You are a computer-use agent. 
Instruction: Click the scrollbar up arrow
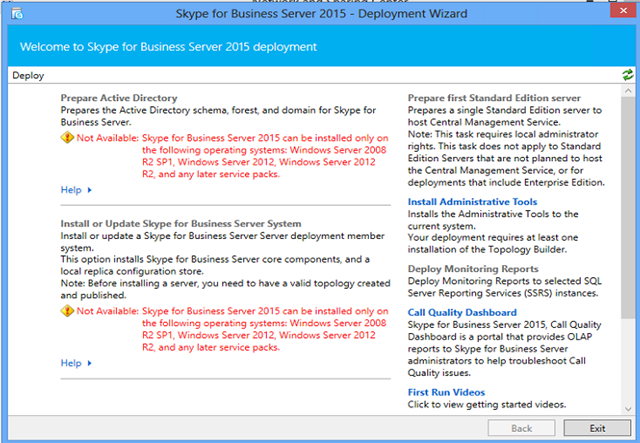[x=627, y=92]
